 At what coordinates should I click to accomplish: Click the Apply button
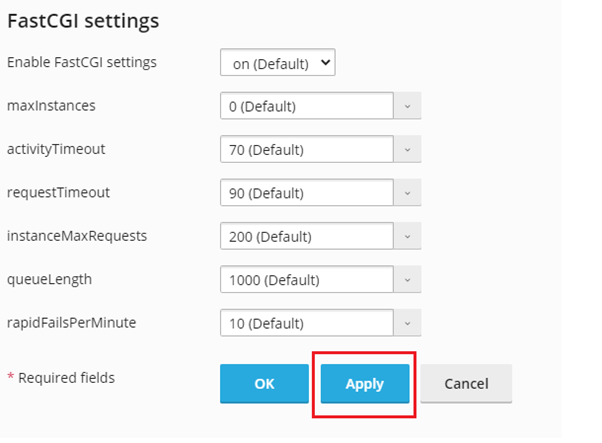[365, 384]
